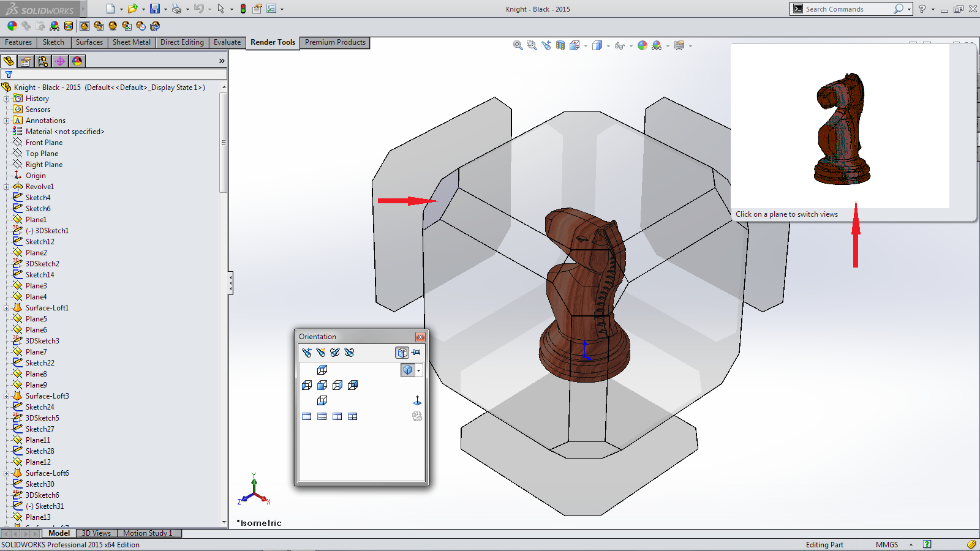Switch to the Evaluate tab

coord(227,42)
